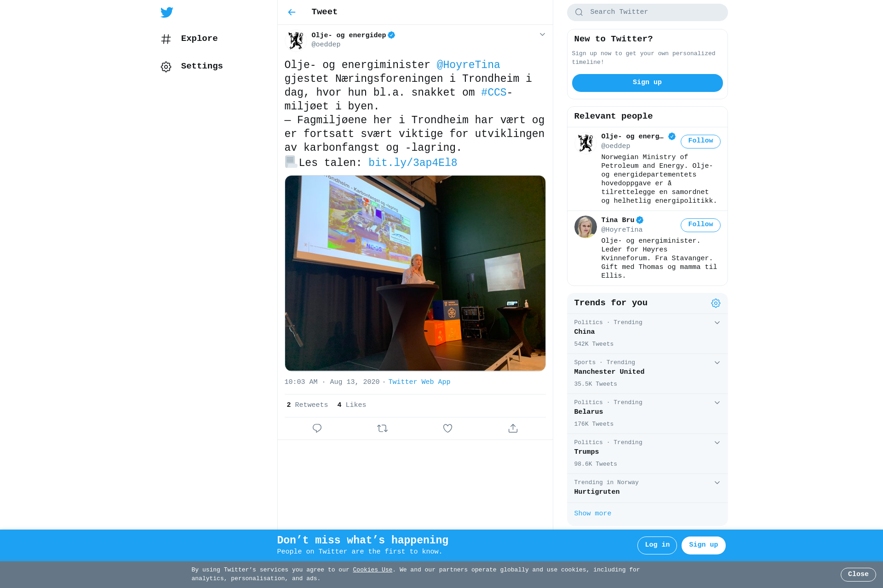Open the tweet's presentation photo
The width and height of the screenshot is (883, 588).
(415, 273)
